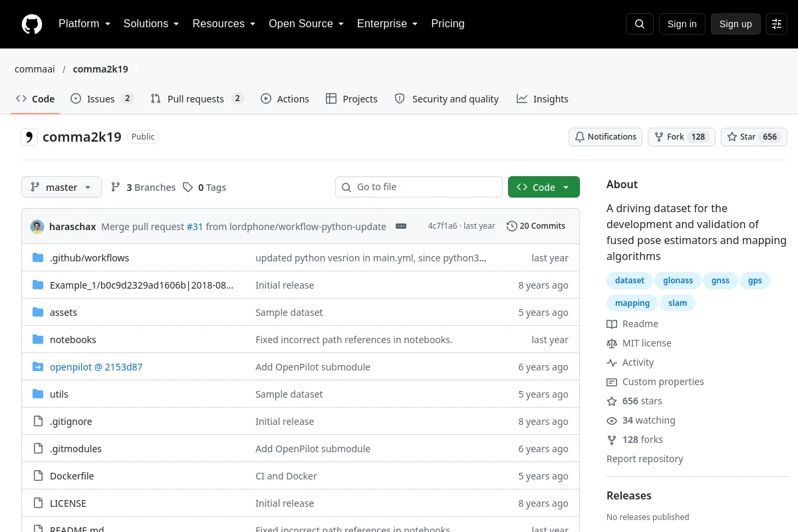
Task: Switch to the Issues tab
Action: (x=102, y=98)
